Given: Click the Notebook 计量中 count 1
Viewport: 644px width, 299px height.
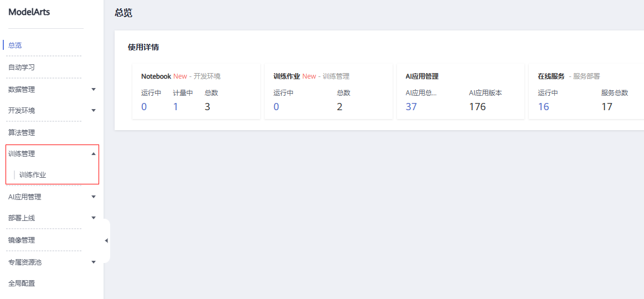Looking at the screenshot, I should click(x=176, y=107).
